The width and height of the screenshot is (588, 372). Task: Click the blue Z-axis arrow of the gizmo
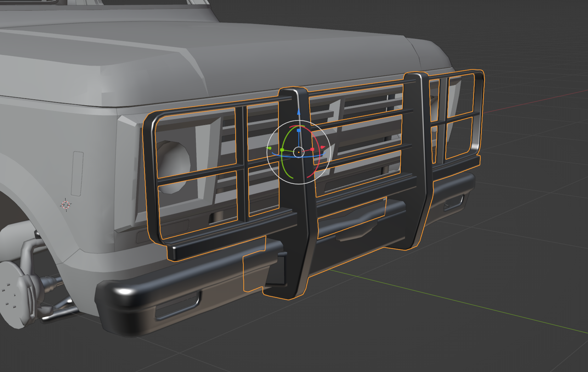point(299,112)
